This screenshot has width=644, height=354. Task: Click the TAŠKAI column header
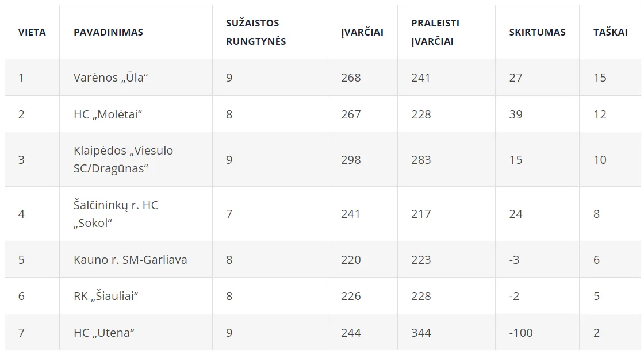click(610, 32)
